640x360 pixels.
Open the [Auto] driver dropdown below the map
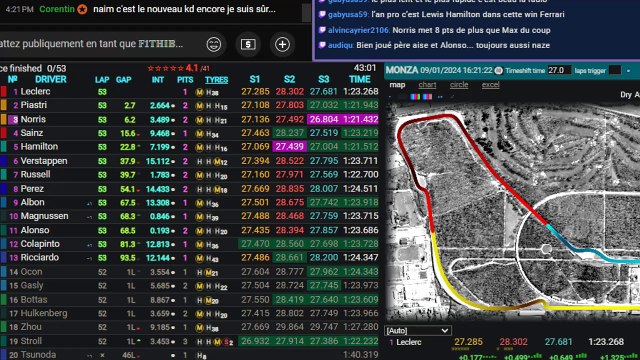(x=418, y=331)
